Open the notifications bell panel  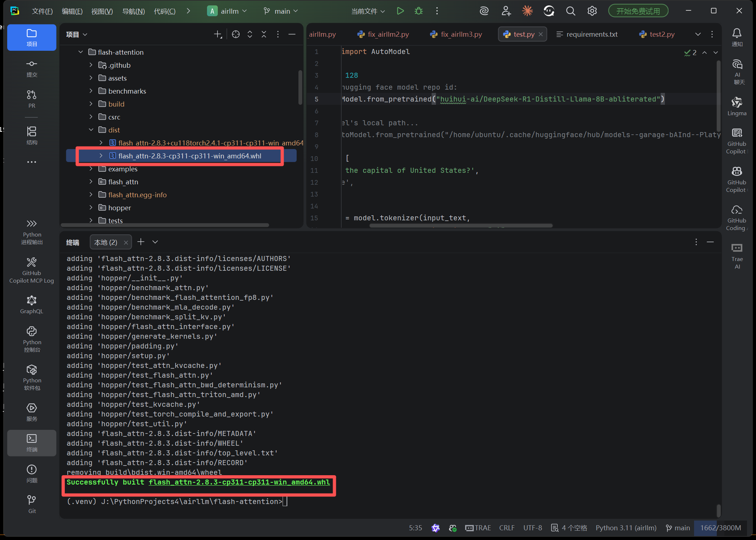pos(737,34)
